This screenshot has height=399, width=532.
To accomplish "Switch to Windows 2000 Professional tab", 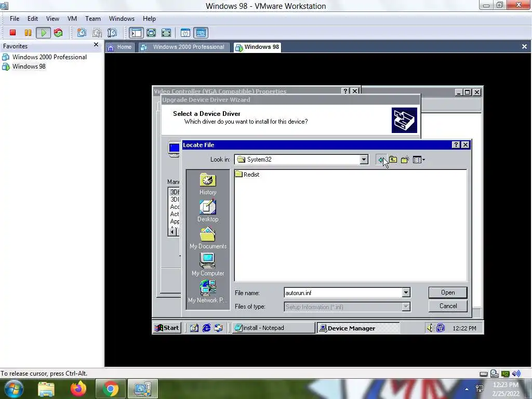I will coord(183,47).
